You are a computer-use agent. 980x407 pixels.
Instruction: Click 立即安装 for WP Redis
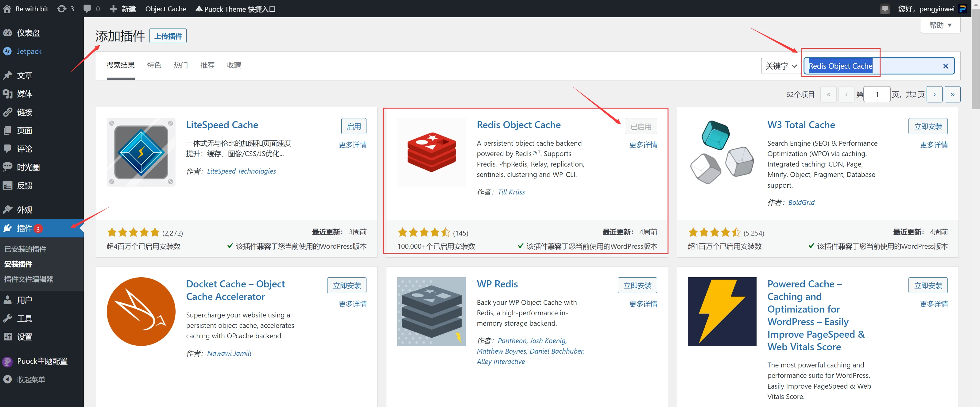(637, 286)
